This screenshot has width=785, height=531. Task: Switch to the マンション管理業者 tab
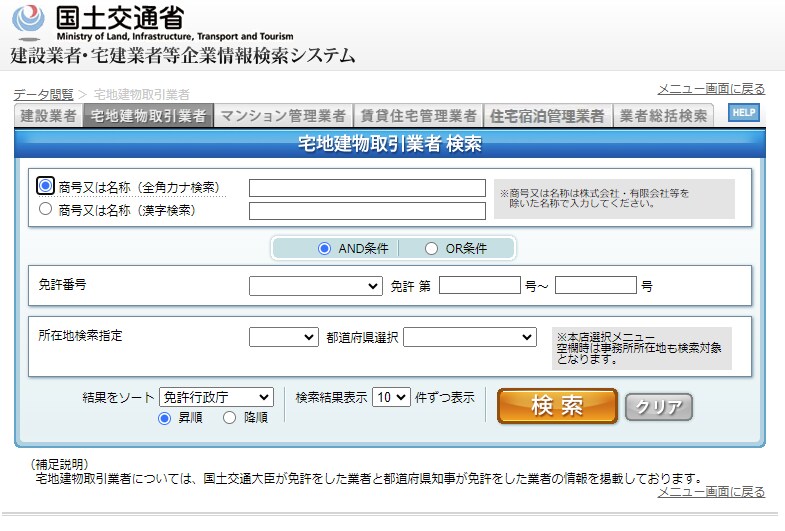click(283, 116)
